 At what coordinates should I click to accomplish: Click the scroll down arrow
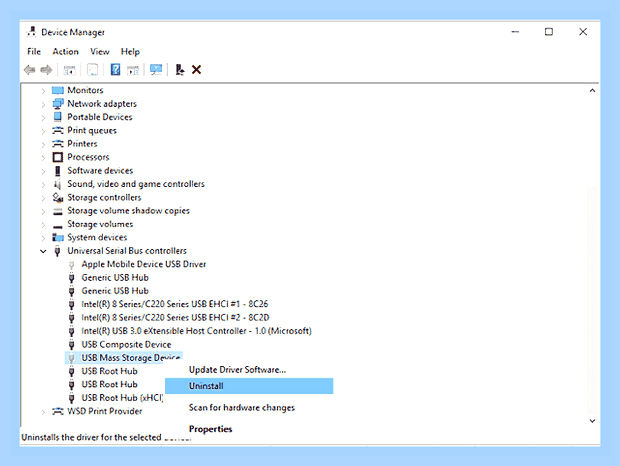pyautogui.click(x=592, y=421)
